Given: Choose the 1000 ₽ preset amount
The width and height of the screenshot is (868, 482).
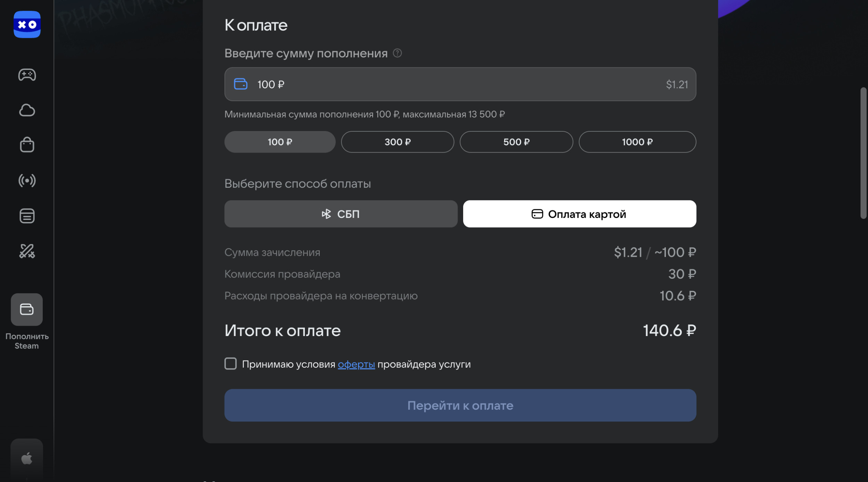Looking at the screenshot, I should point(637,142).
